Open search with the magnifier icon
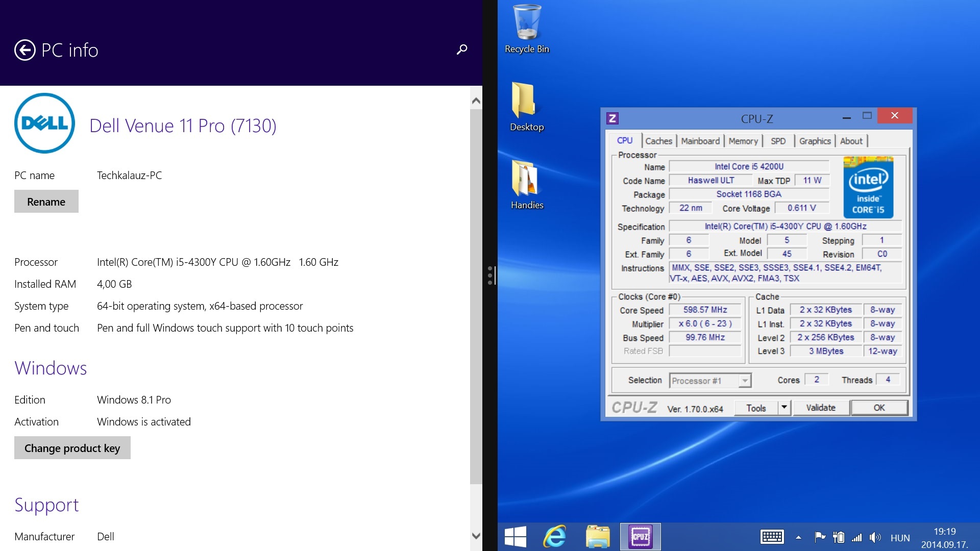Image resolution: width=980 pixels, height=551 pixels. [x=461, y=49]
